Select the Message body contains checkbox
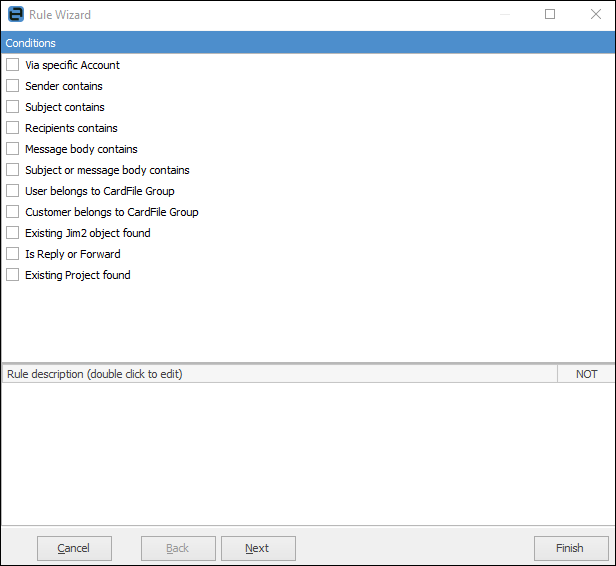 click(x=13, y=149)
